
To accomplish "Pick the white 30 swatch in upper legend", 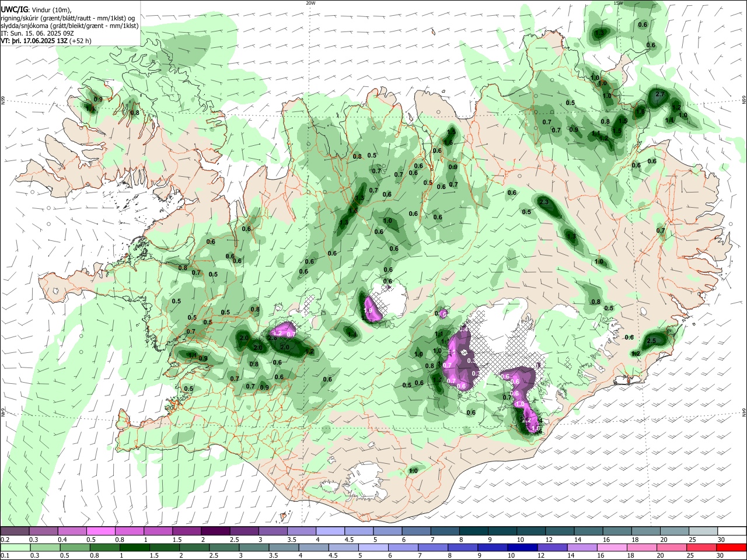I will coord(732,531).
